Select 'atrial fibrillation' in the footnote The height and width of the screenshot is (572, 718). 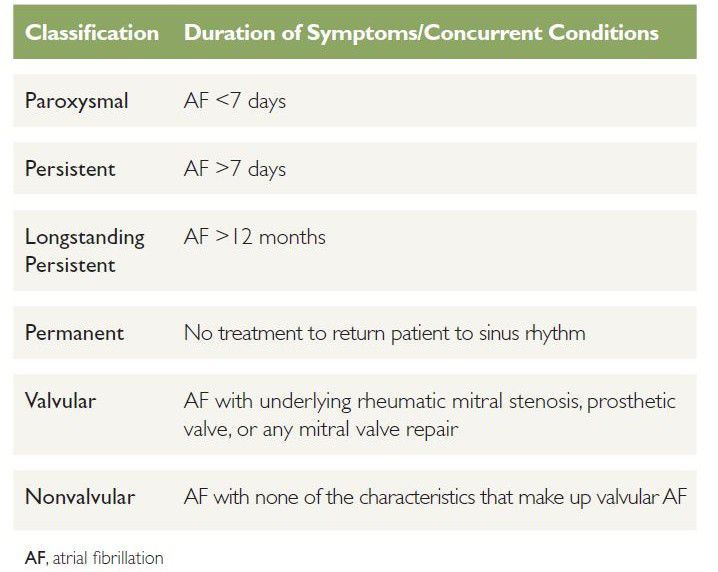tap(107, 556)
